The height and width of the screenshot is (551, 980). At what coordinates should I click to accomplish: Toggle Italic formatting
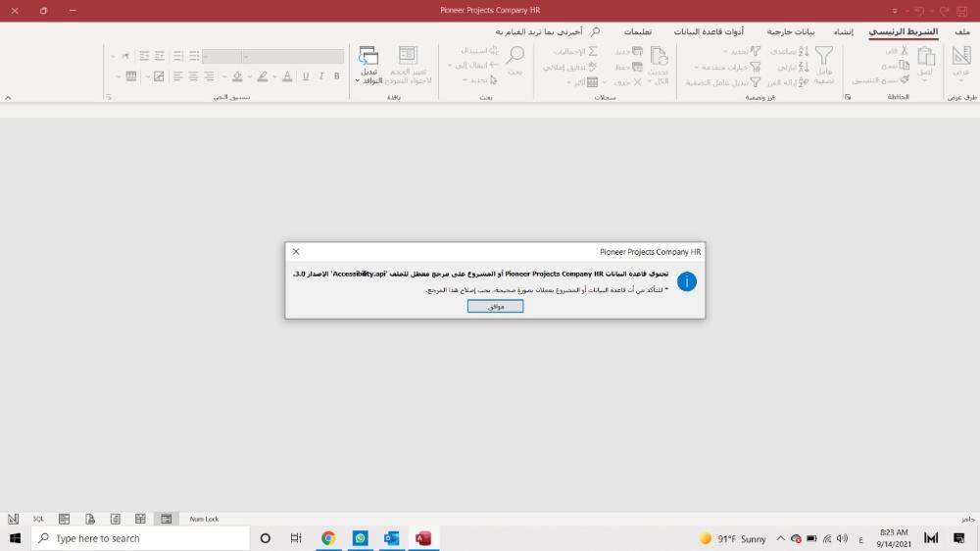click(x=321, y=76)
